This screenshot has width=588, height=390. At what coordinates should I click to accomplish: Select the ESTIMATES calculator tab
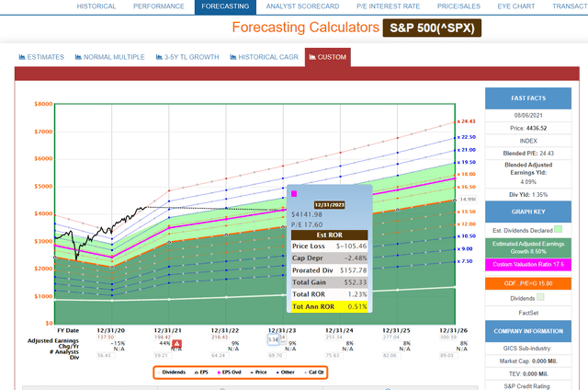pyautogui.click(x=41, y=57)
